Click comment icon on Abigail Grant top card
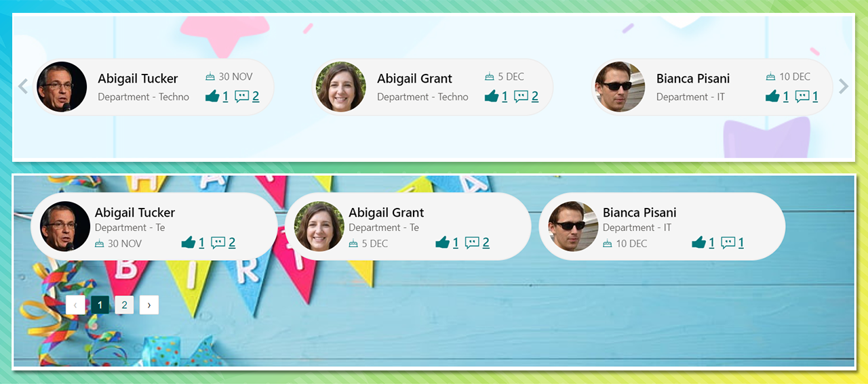Image resolution: width=868 pixels, height=384 pixels. coord(521,96)
